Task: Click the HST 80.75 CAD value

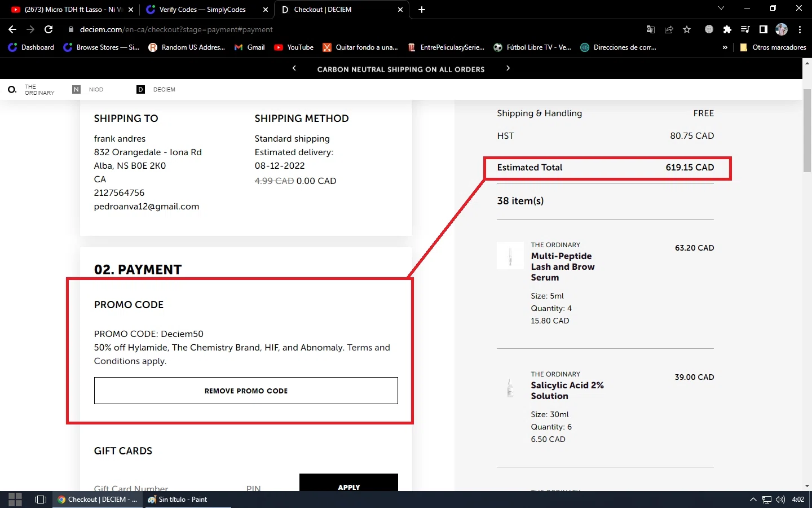Action: [x=692, y=136]
